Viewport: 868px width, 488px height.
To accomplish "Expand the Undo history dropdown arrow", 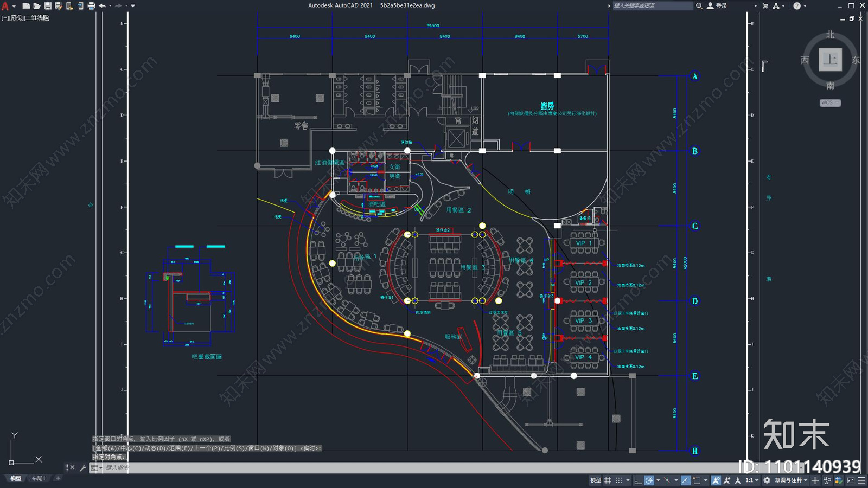I will [110, 5].
